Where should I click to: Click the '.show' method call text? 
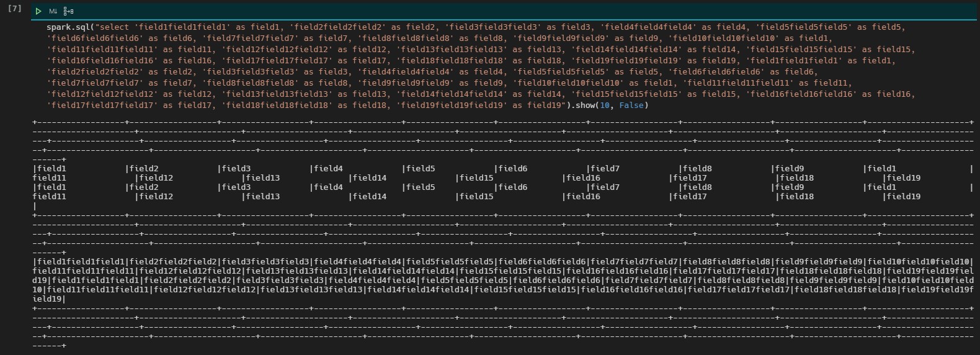click(582, 106)
